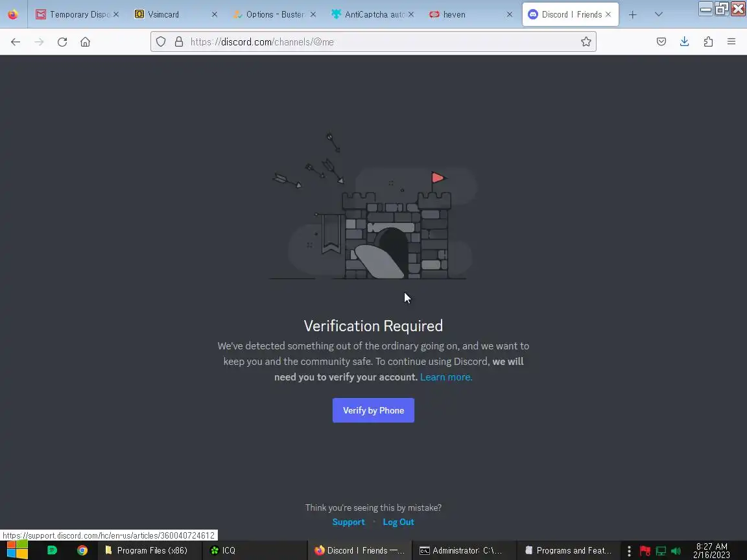Show hidden tray icons via dots

630,551
